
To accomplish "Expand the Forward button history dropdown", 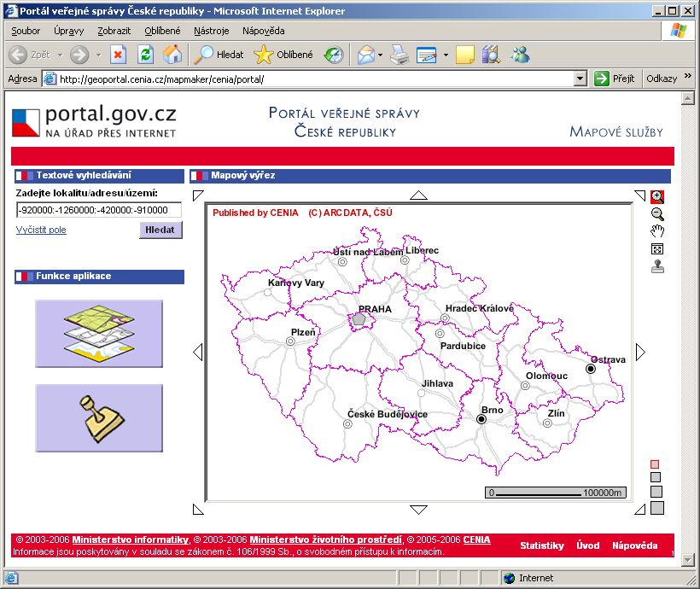I will click(x=99, y=55).
